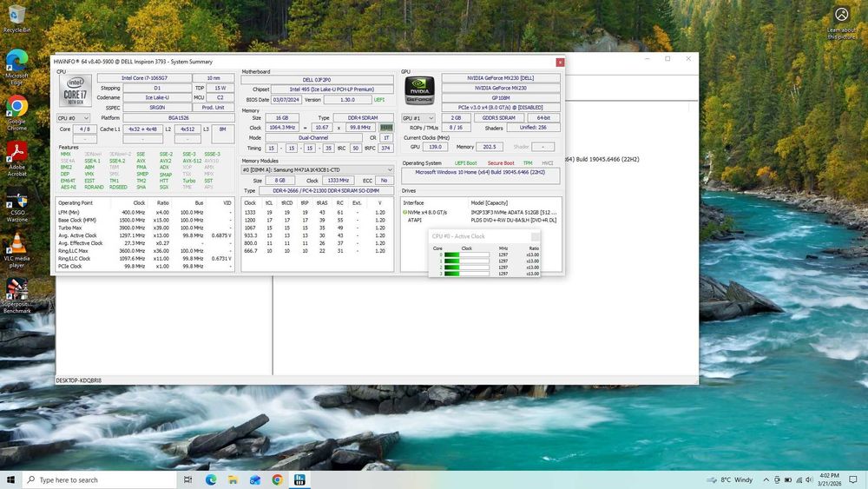
Task: Open Microsoft Edge from the taskbar
Action: pyautogui.click(x=211, y=479)
